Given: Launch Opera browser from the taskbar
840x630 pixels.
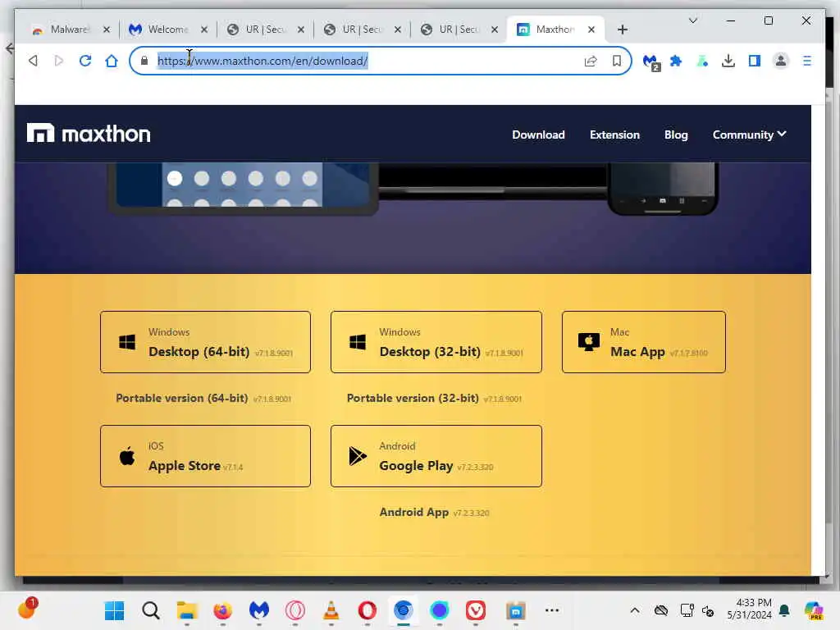Looking at the screenshot, I should pos(367,610).
